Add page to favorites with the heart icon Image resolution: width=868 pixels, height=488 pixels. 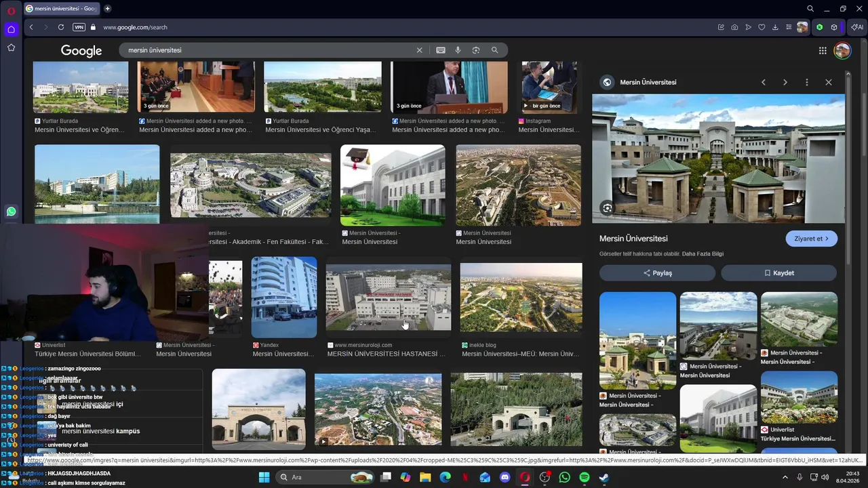(762, 27)
